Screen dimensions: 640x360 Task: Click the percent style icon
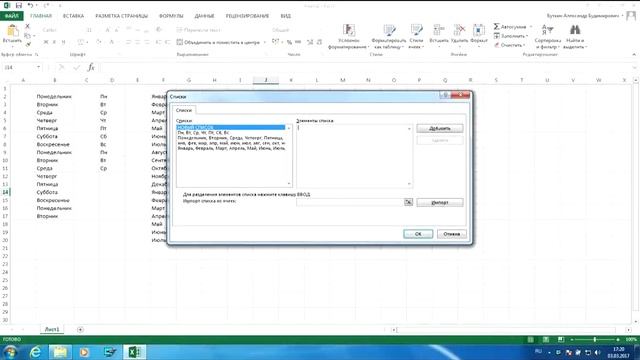click(x=289, y=42)
